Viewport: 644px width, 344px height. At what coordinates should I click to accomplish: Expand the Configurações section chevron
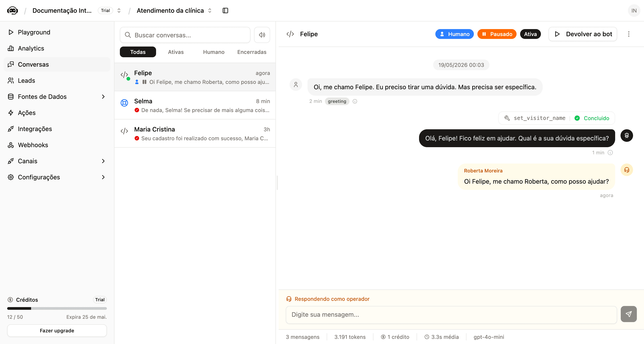103,177
